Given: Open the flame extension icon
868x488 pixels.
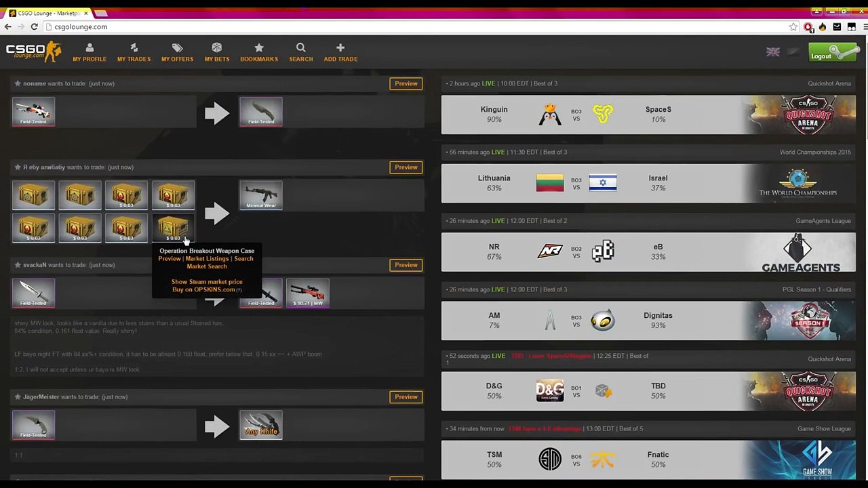Looking at the screenshot, I should click(823, 26).
